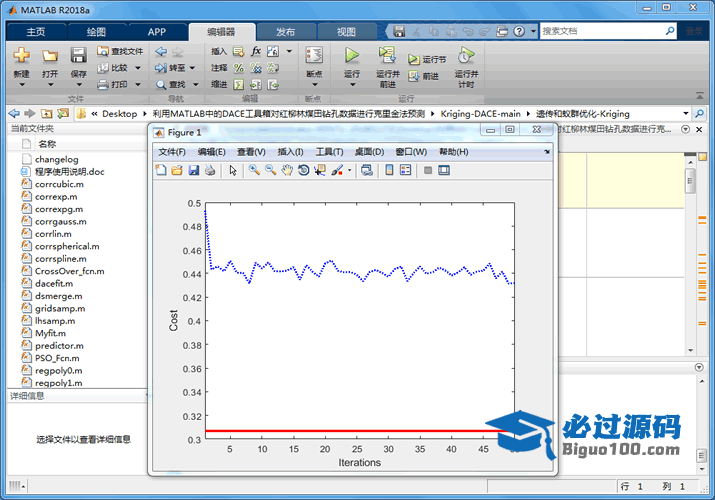The width and height of the screenshot is (715, 500).
Task: Click the Save (保存) disk icon
Action: [x=78, y=56]
